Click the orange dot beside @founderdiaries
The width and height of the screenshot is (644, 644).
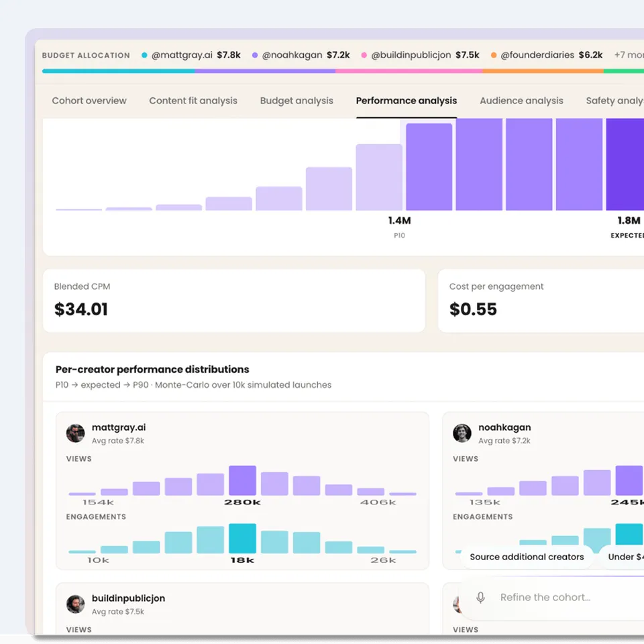pos(494,55)
